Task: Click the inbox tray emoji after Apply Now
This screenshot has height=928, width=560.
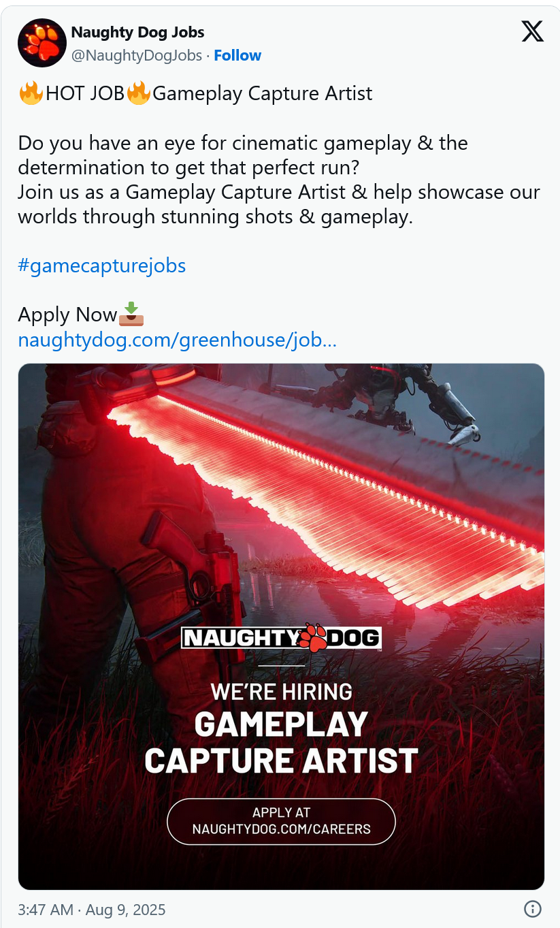Action: (131, 315)
